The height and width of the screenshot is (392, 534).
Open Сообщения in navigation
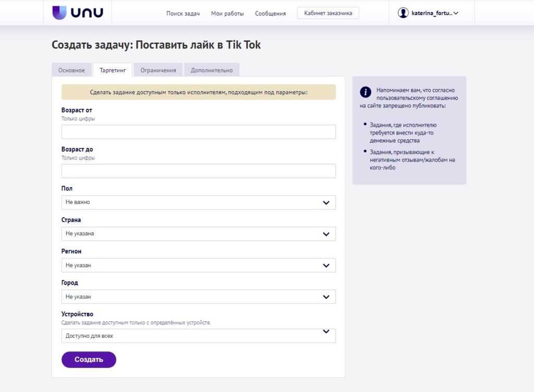click(271, 13)
